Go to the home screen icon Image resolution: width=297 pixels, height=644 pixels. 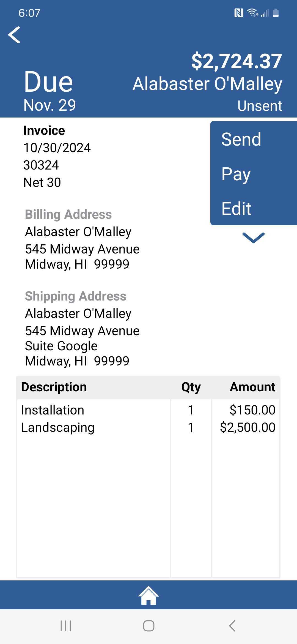pyautogui.click(x=148, y=595)
